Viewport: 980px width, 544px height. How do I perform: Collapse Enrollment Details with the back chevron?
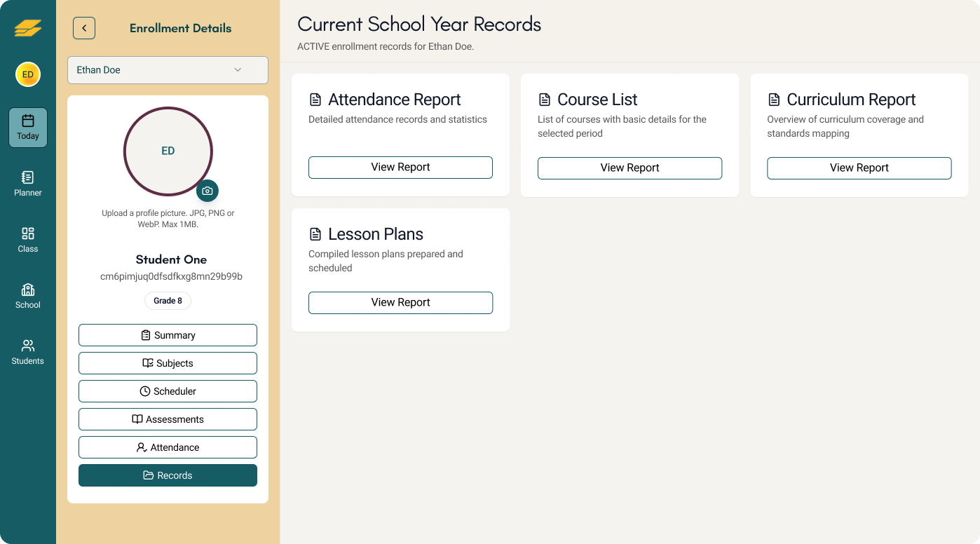pos(84,27)
